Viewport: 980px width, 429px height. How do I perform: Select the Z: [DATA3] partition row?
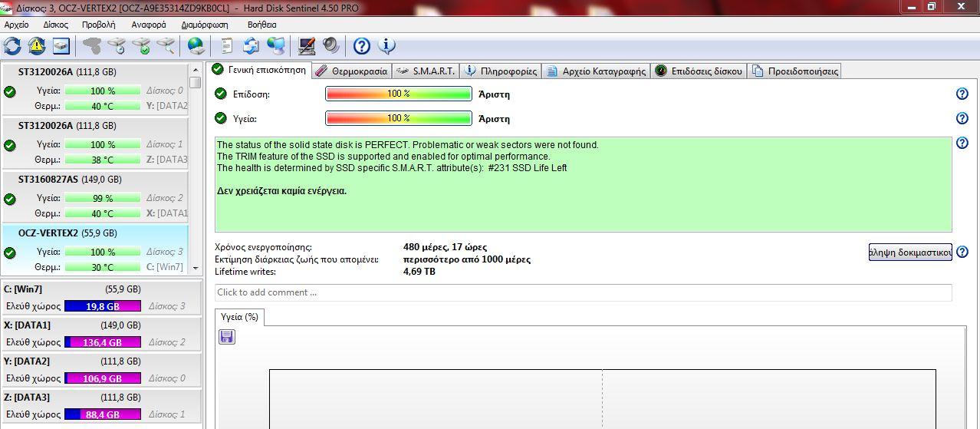(x=100, y=406)
